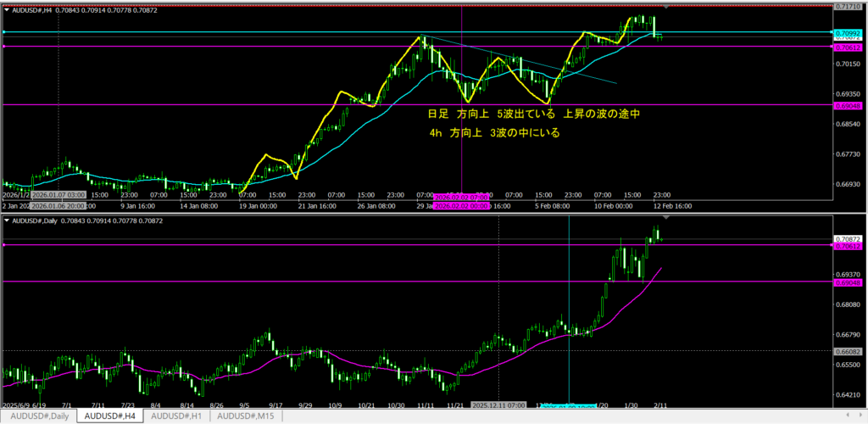Click the magenta 0.69048 label on H4 chart
This screenshot has height=424, width=868.
click(848, 105)
